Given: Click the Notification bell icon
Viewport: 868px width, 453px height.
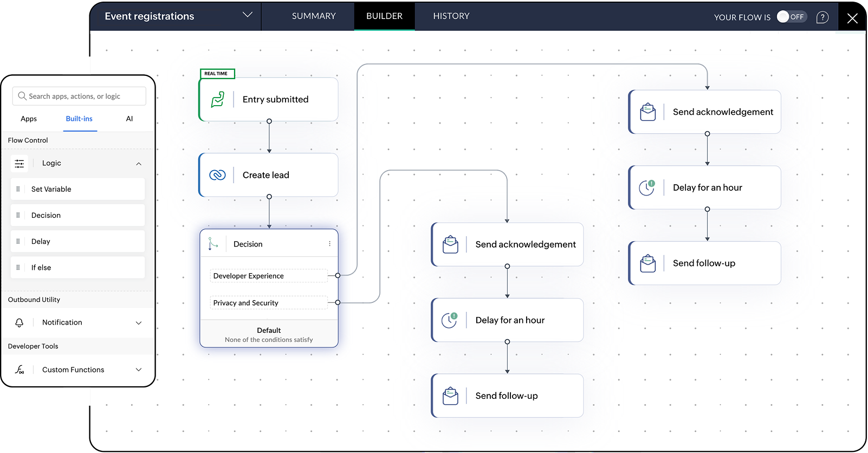Looking at the screenshot, I should (x=20, y=322).
